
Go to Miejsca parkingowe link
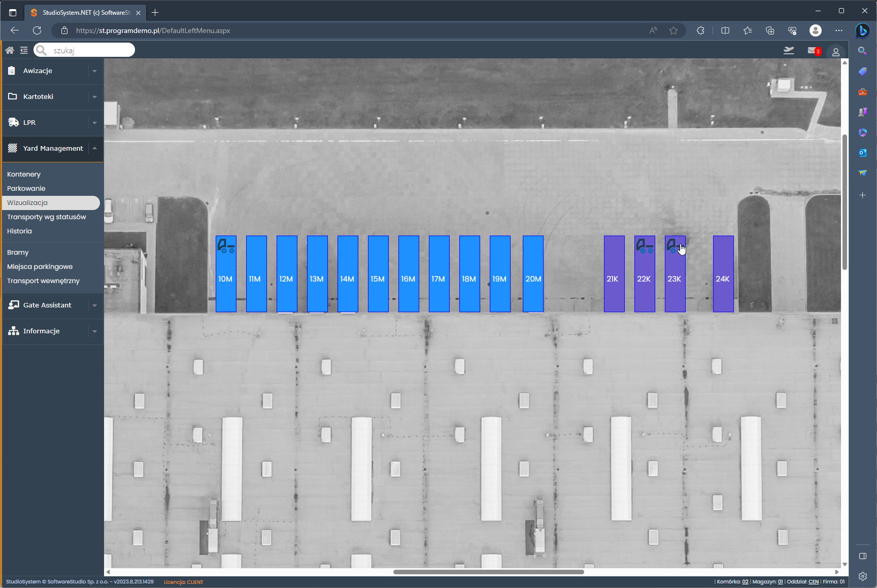tap(40, 266)
